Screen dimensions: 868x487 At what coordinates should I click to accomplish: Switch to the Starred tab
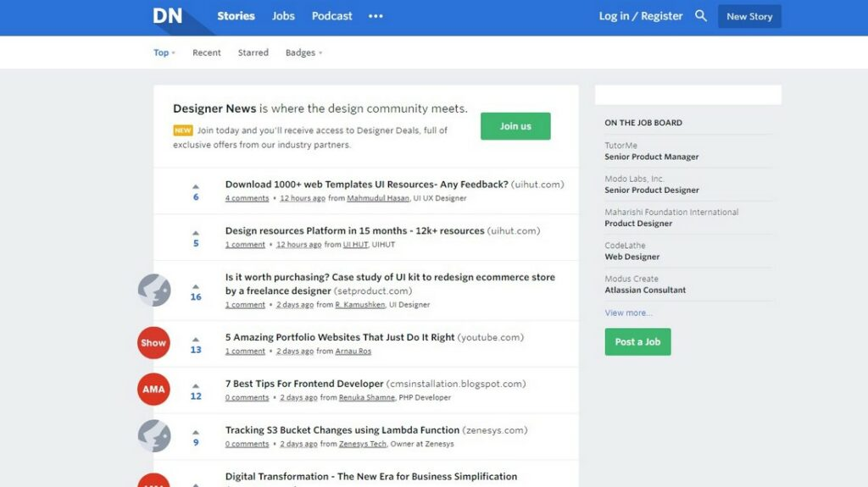pos(253,53)
